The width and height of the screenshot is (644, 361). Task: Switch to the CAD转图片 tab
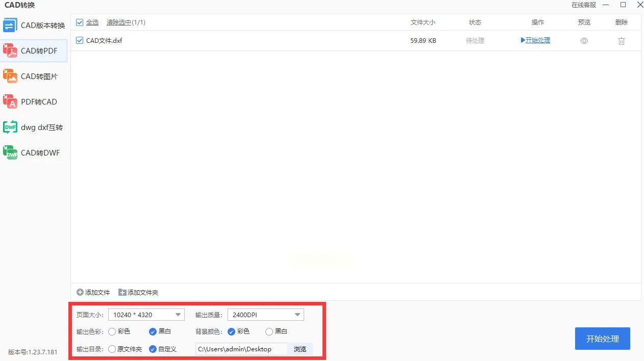pos(34,76)
